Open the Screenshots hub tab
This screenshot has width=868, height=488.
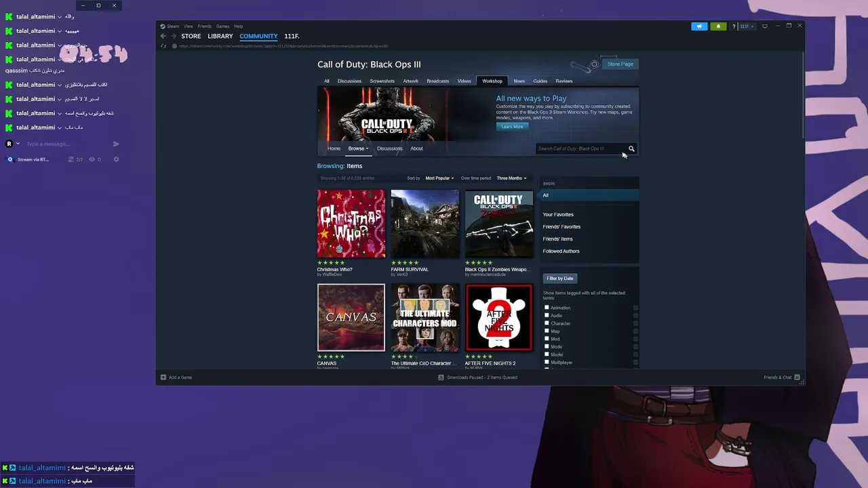[x=382, y=81]
